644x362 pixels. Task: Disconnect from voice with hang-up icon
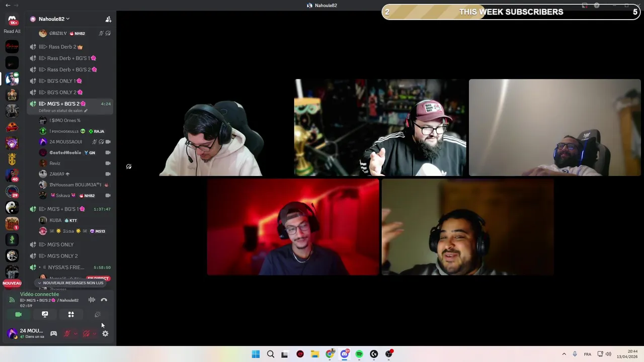point(104,300)
